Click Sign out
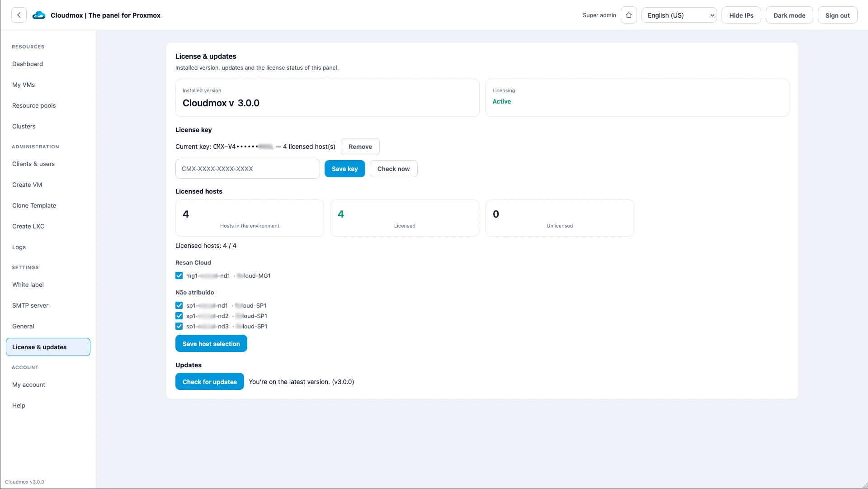This screenshot has height=489, width=868. click(x=837, y=15)
